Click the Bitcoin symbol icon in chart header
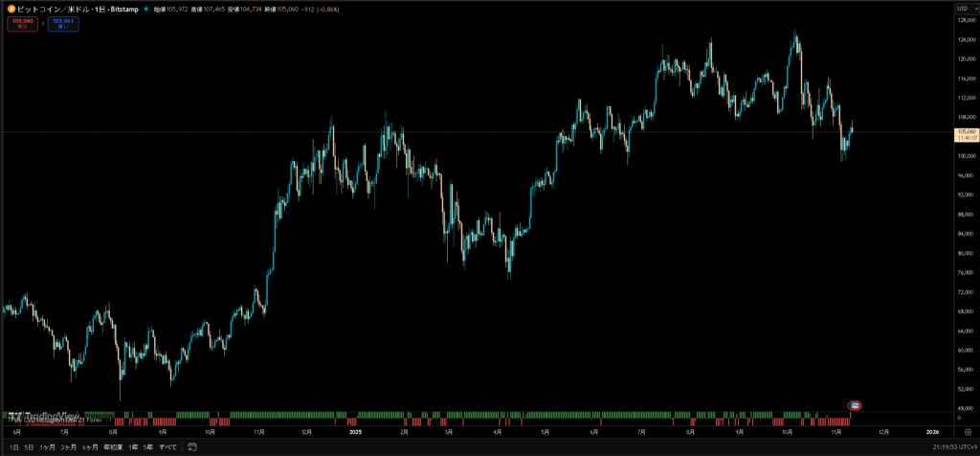 pos(11,9)
